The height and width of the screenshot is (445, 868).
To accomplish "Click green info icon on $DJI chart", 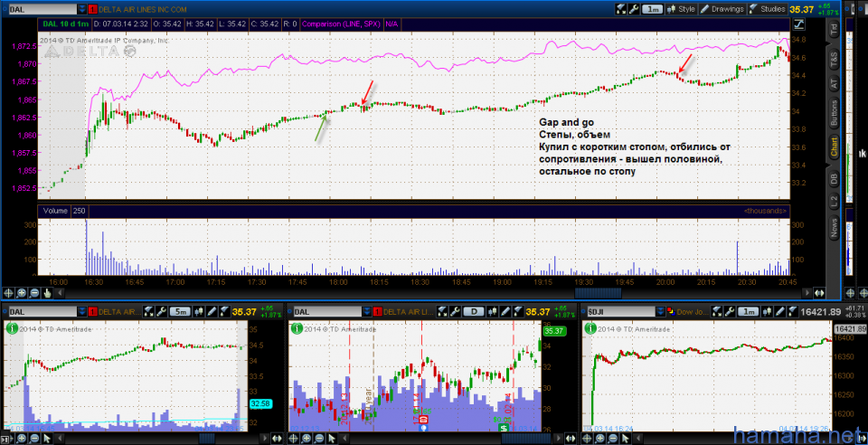I will pyautogui.click(x=591, y=328).
